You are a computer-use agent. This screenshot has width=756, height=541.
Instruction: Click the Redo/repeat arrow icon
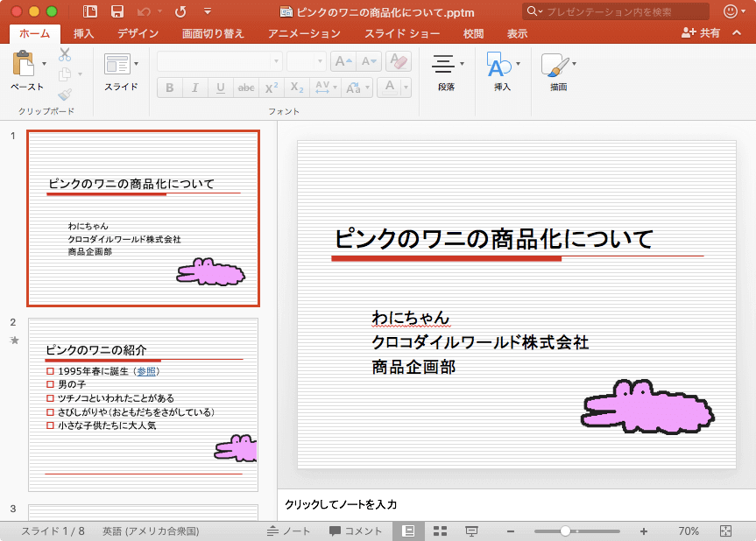[180, 12]
